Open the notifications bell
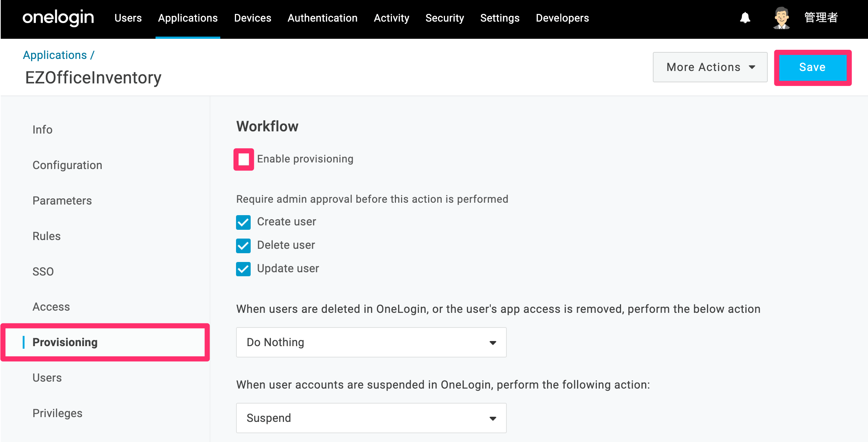 [745, 18]
